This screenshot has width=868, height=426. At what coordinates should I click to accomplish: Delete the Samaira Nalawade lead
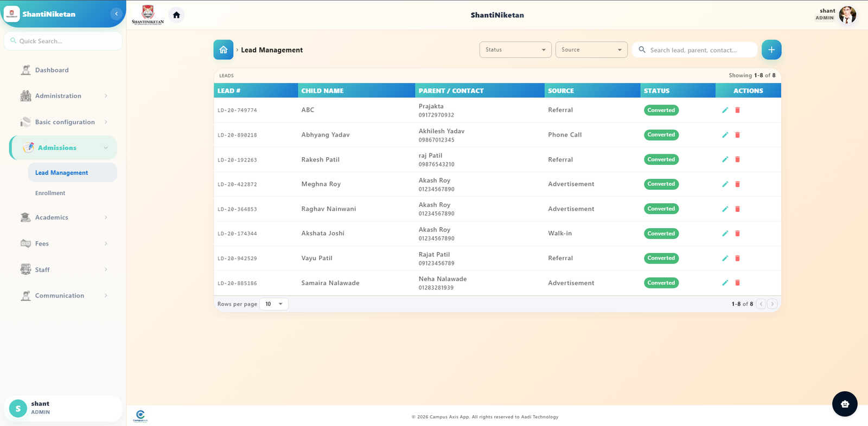pos(737,283)
